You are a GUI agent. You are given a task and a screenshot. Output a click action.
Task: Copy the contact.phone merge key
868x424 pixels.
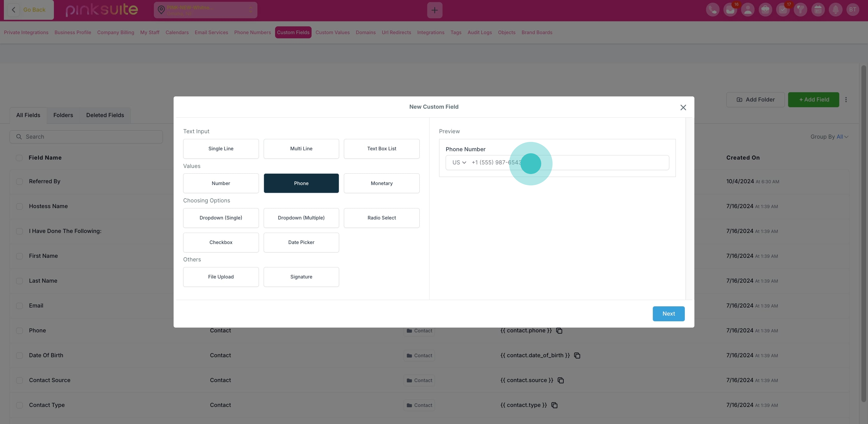tap(559, 331)
